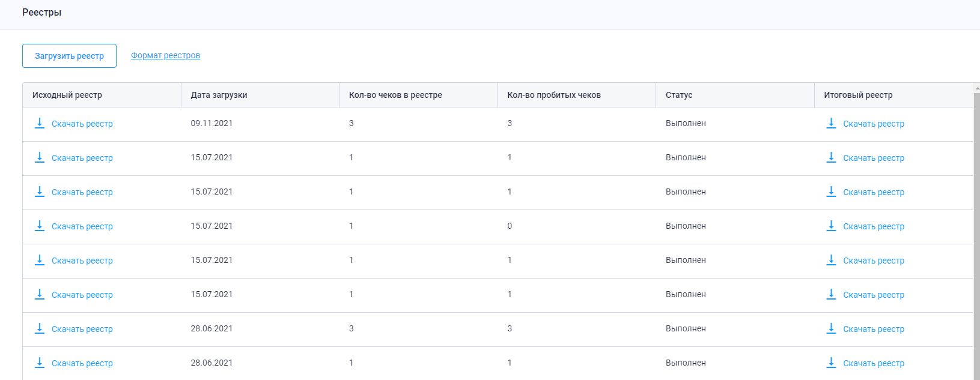Click the Статус column header
This screenshot has height=380, width=980.
coord(679,95)
